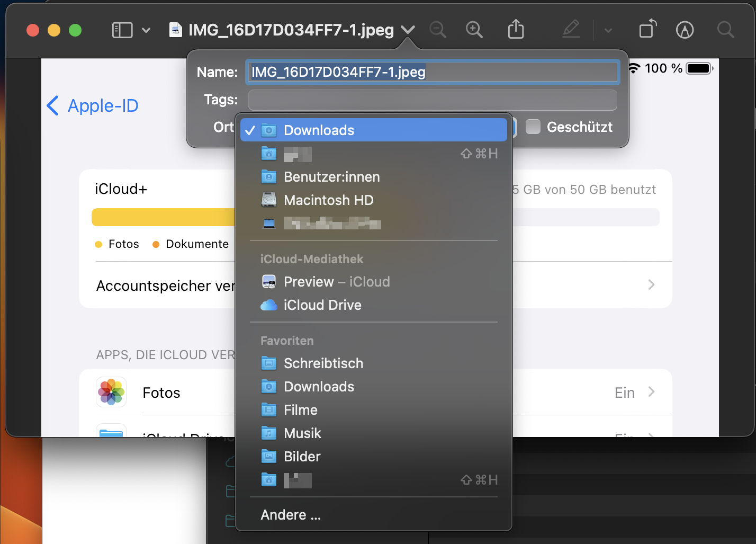Open the highlight color dropdown arrow
Viewport: 756px width, 544px height.
pyautogui.click(x=608, y=30)
